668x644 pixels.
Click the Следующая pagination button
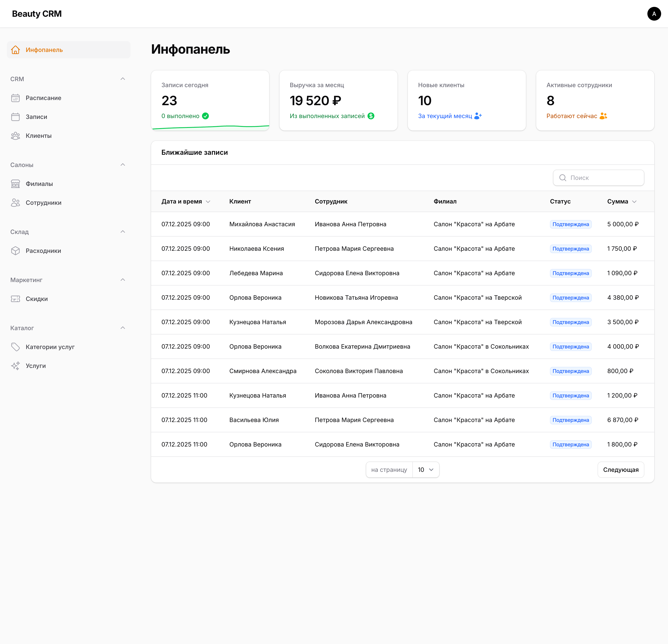[621, 469]
